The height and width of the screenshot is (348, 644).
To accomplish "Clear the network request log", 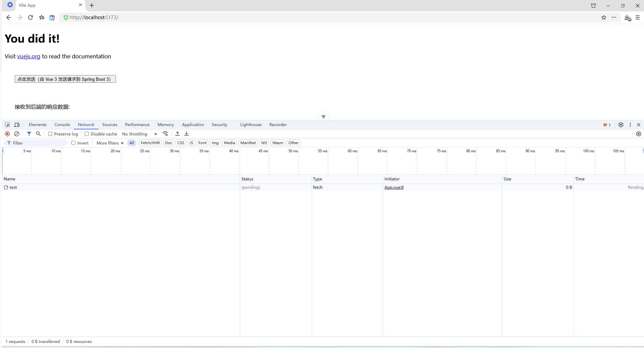I will pos(17,134).
